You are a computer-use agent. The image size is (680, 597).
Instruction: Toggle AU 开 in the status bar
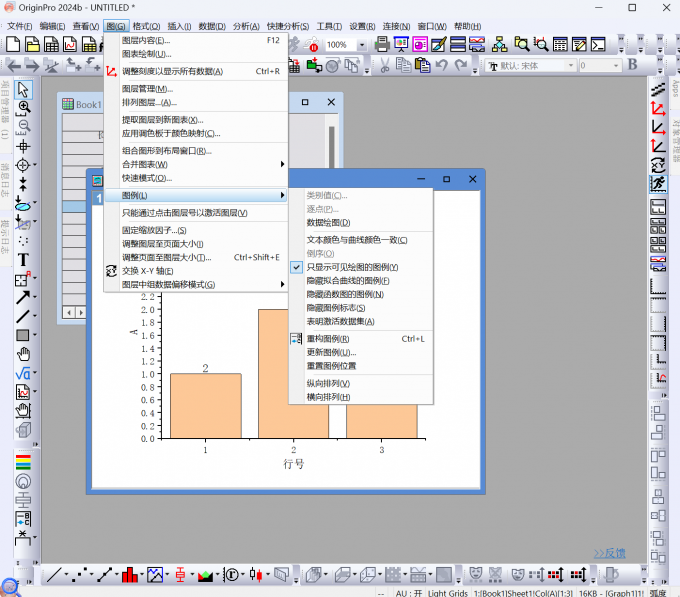coord(409,593)
